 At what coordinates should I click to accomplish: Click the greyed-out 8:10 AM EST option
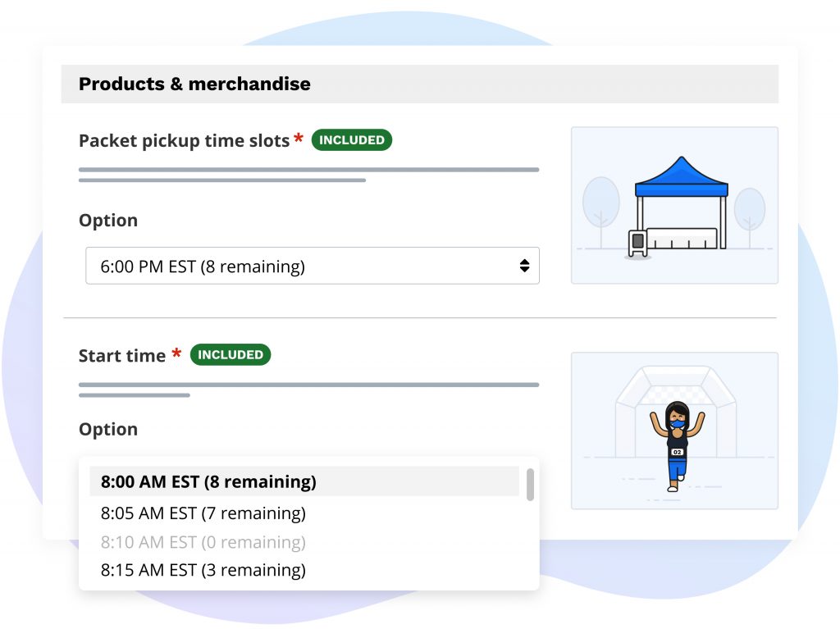point(203,542)
